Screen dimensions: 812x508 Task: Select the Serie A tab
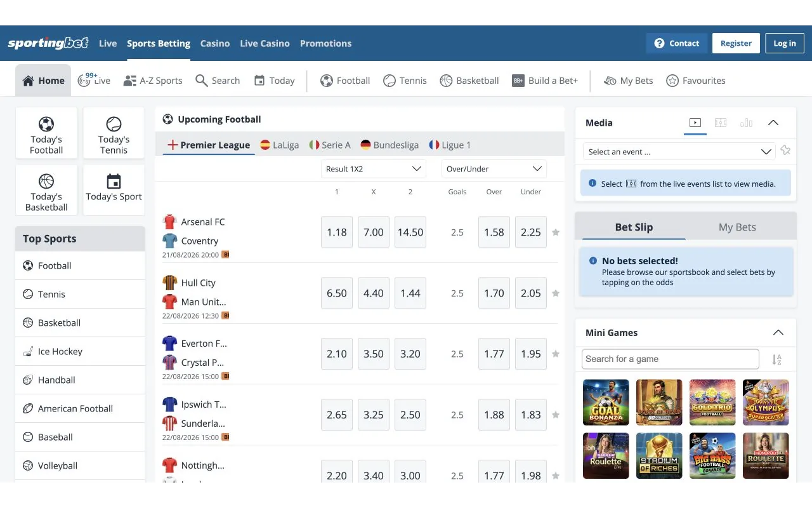pyautogui.click(x=330, y=145)
